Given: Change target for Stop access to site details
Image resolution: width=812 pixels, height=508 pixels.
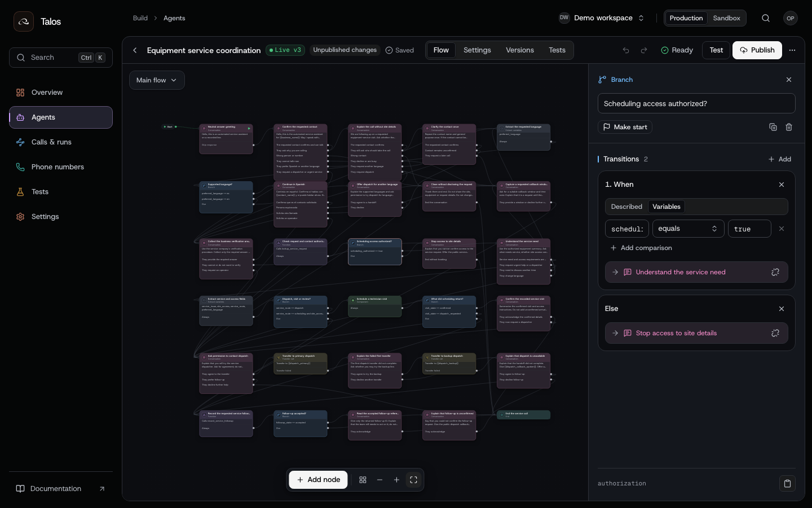Looking at the screenshot, I should click(775, 333).
